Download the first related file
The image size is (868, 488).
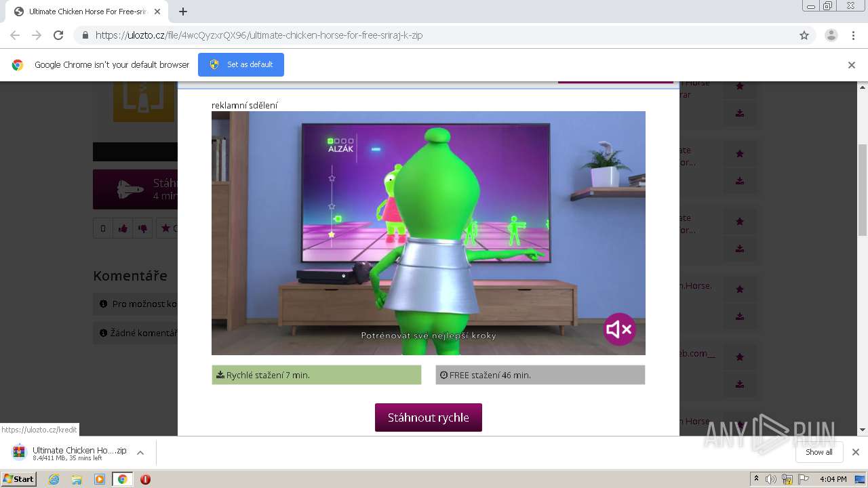pyautogui.click(x=740, y=113)
